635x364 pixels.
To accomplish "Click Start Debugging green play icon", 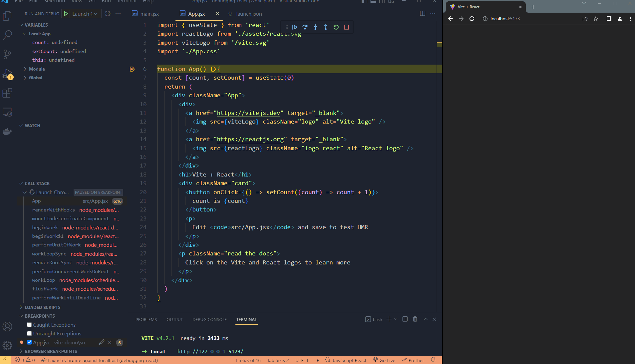I will coord(66,14).
